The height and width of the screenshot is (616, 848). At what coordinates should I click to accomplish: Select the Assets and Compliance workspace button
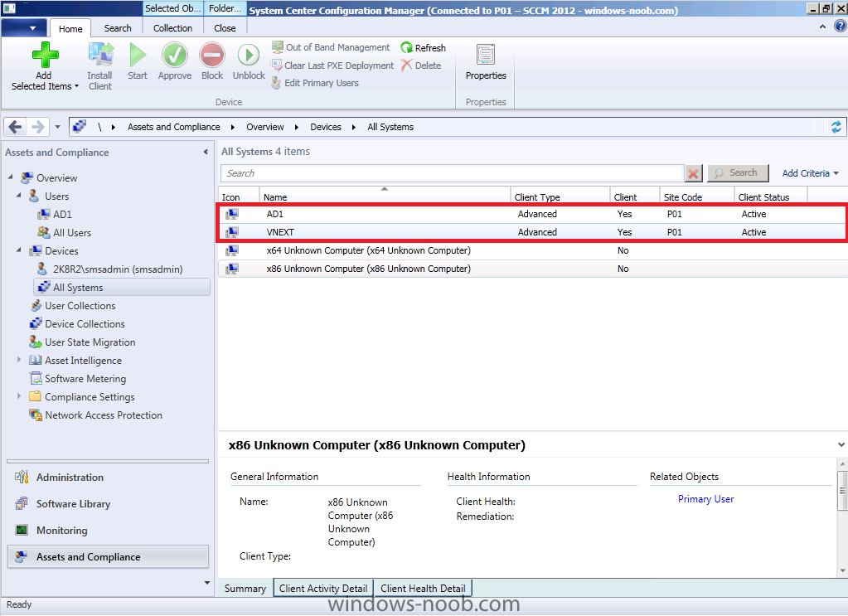pos(108,556)
